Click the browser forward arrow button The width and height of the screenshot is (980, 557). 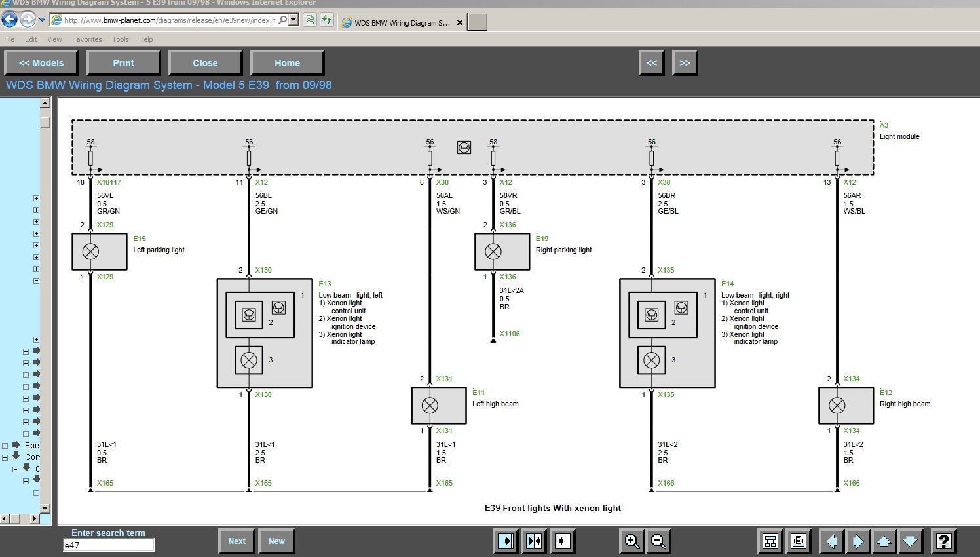point(28,19)
